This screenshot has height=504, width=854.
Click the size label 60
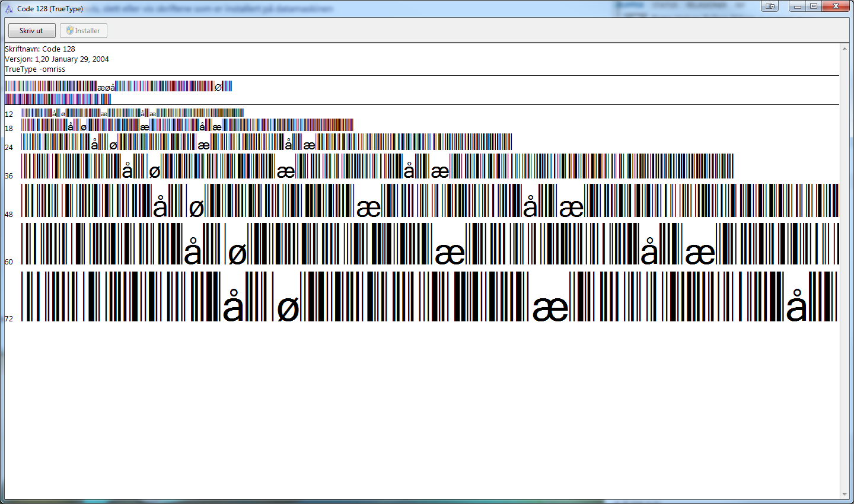click(9, 262)
